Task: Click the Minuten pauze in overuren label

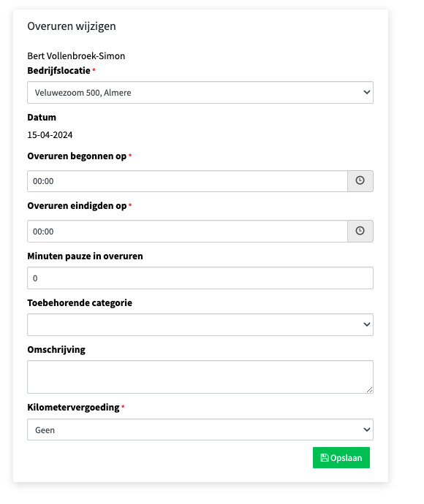Action: pos(86,256)
